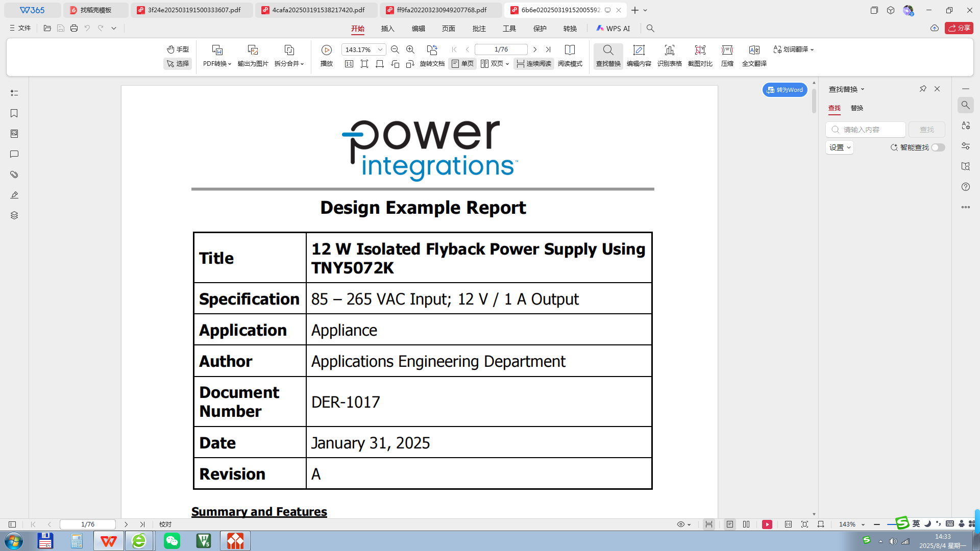980x551 pixels.
Task: Toggle the eye protection mode icon in status bar
Action: pyautogui.click(x=680, y=524)
